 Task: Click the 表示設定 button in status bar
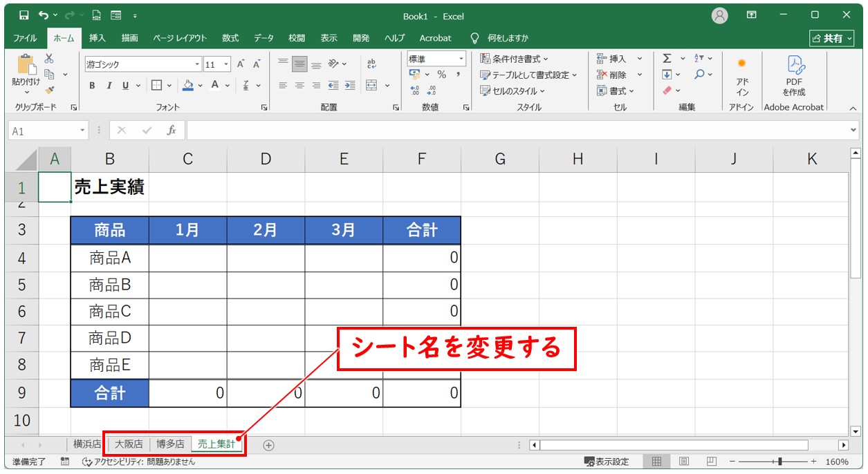[x=607, y=462]
